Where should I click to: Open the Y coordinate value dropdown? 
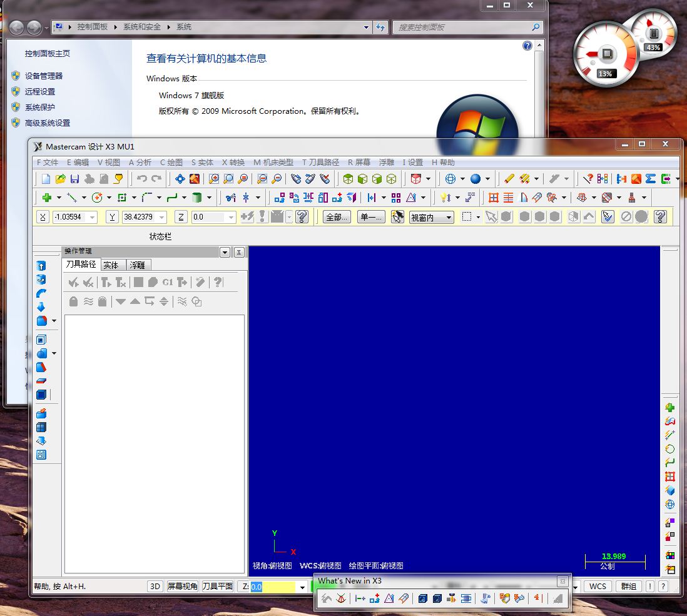pyautogui.click(x=161, y=217)
